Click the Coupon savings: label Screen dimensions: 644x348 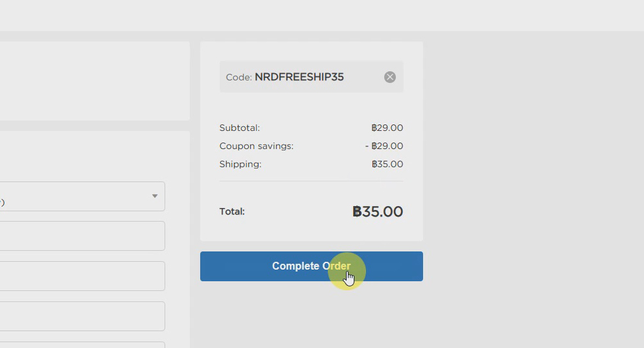pos(257,146)
